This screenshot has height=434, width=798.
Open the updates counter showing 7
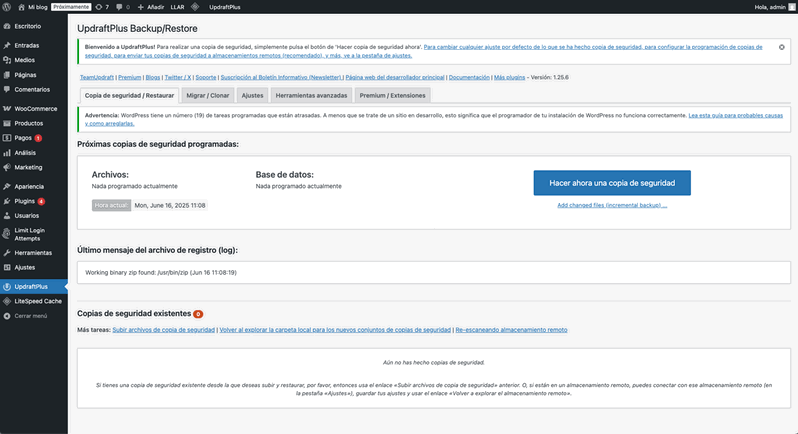click(102, 7)
